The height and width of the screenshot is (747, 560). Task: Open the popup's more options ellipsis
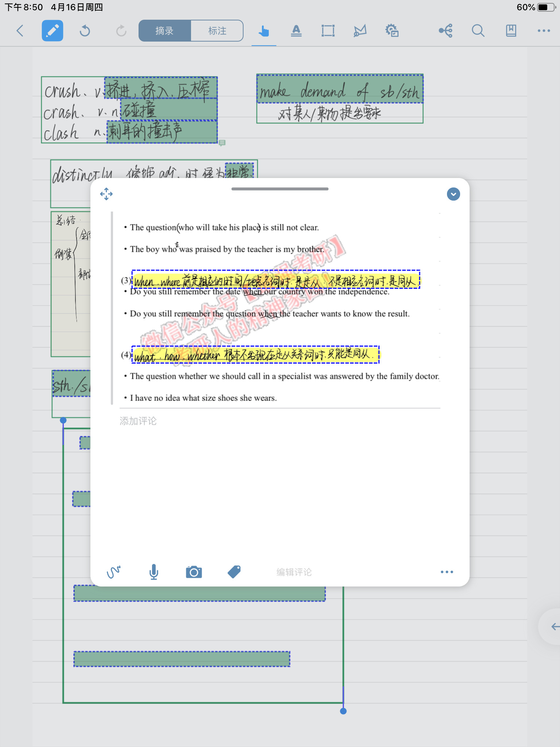[447, 572]
